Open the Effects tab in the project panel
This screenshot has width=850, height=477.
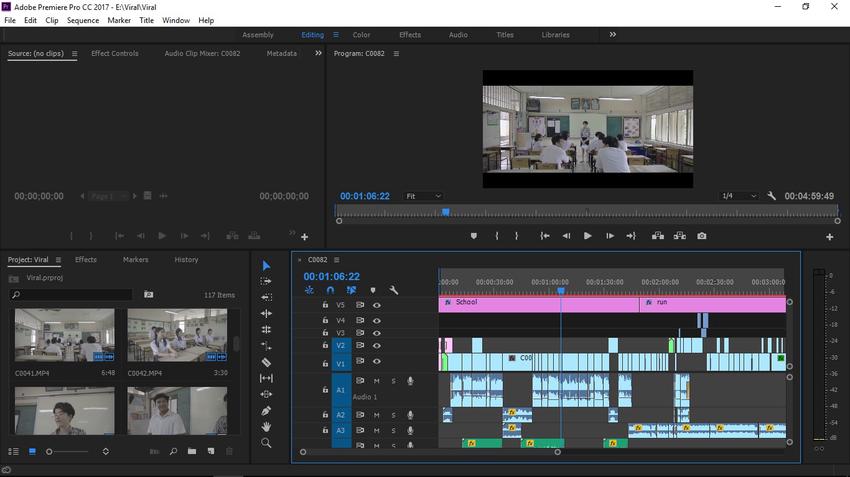point(86,260)
